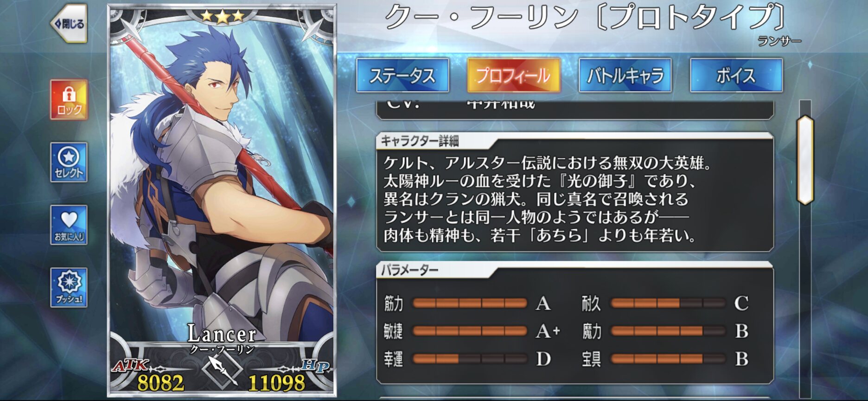Click the 筋力 strength parameter bar
This screenshot has width=868, height=401.
tap(470, 304)
